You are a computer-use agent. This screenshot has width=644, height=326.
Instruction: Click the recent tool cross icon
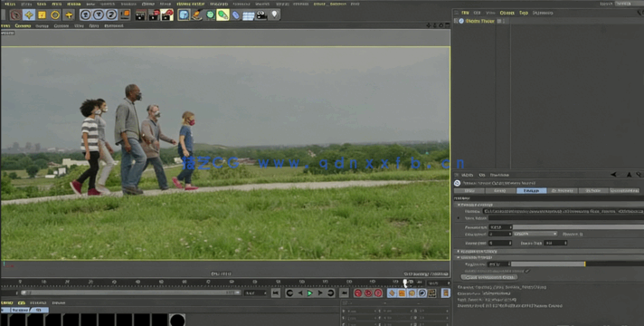tap(69, 15)
